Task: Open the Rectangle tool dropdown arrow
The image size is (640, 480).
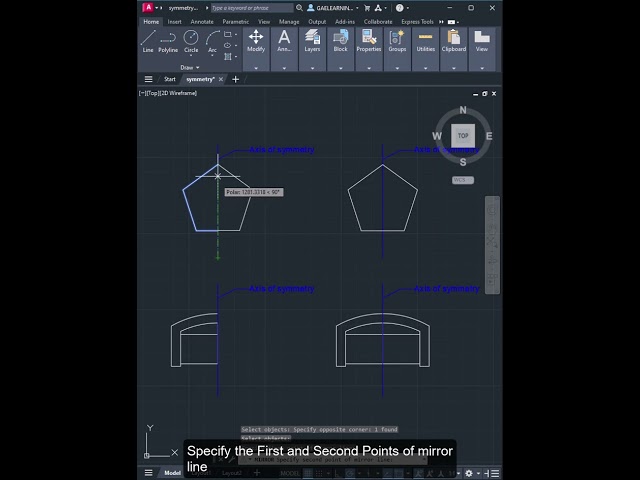Action: click(236, 34)
